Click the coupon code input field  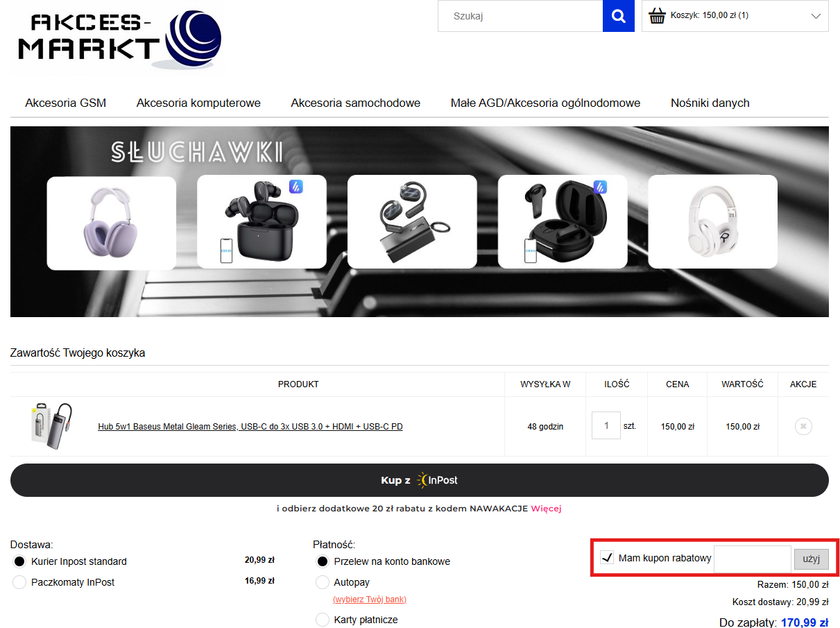(752, 559)
